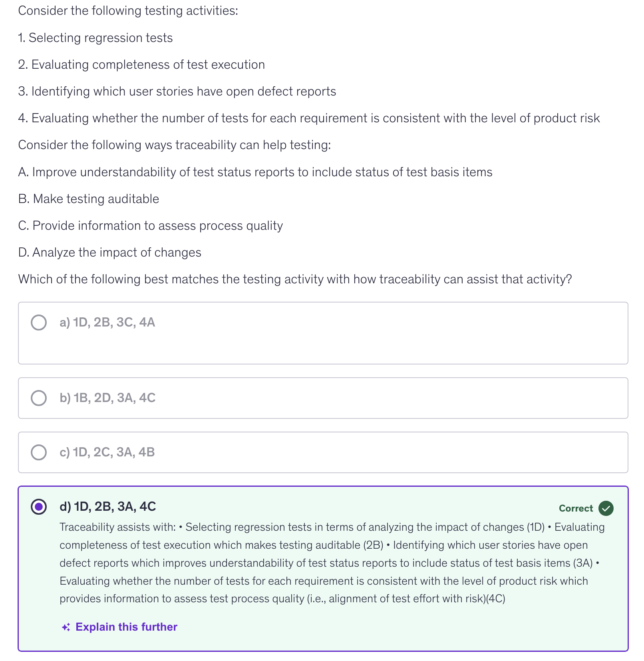The height and width of the screenshot is (661, 644).
Task: Click "3. Identifying which user stories" line
Action: pos(177,92)
